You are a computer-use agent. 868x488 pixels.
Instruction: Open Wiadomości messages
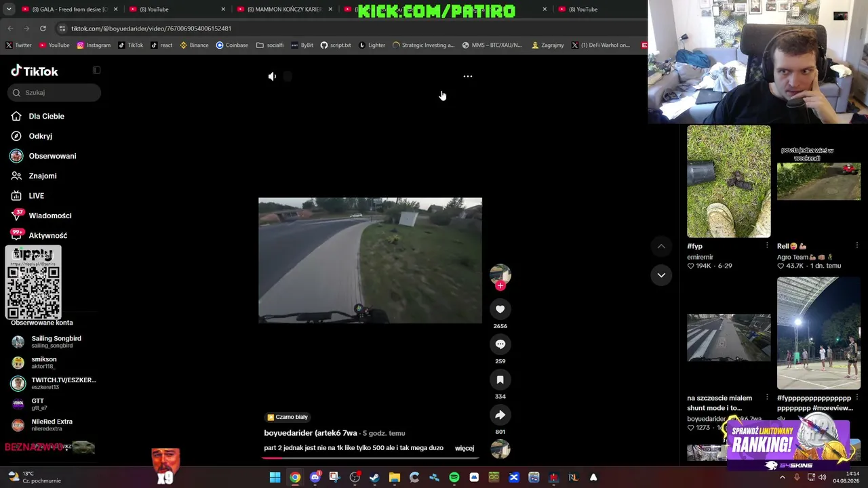click(41, 216)
